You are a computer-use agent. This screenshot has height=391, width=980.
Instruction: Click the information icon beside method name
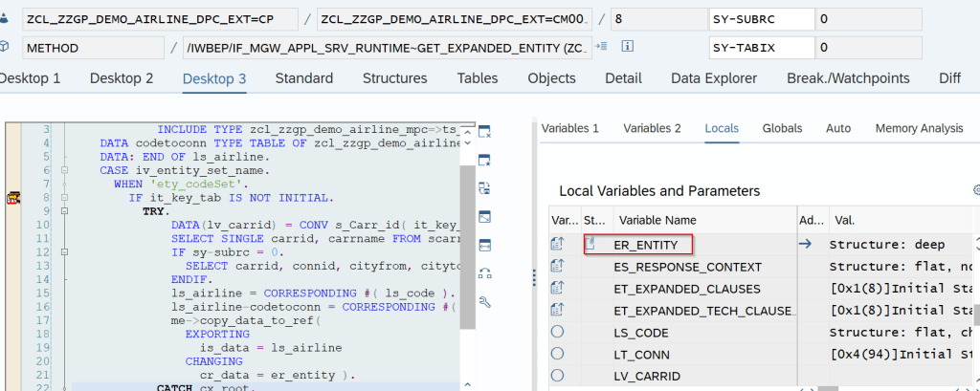[629, 47]
